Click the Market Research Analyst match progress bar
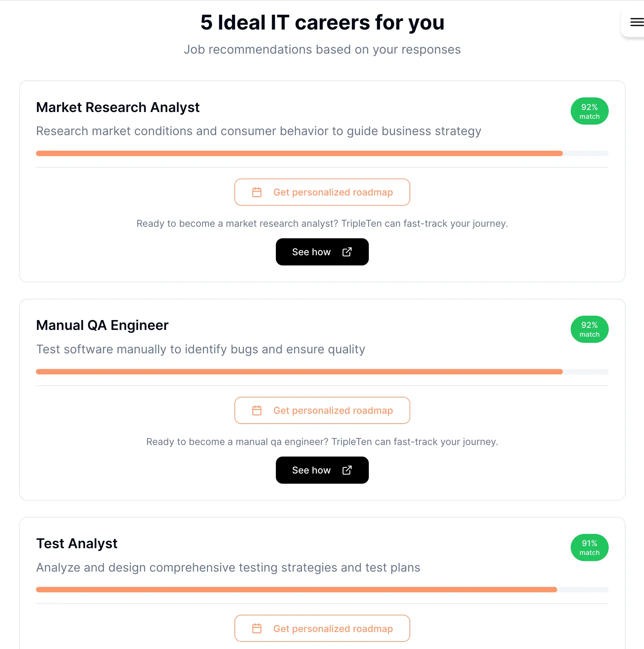 (322, 153)
